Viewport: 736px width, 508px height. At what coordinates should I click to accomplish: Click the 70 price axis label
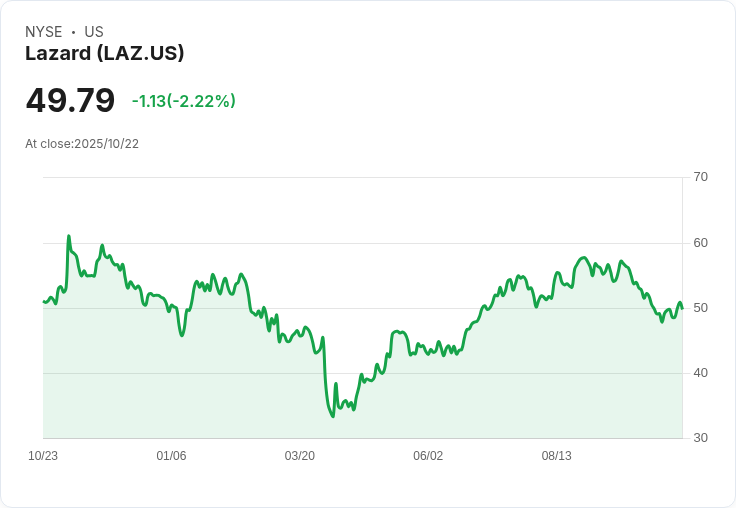(x=700, y=177)
